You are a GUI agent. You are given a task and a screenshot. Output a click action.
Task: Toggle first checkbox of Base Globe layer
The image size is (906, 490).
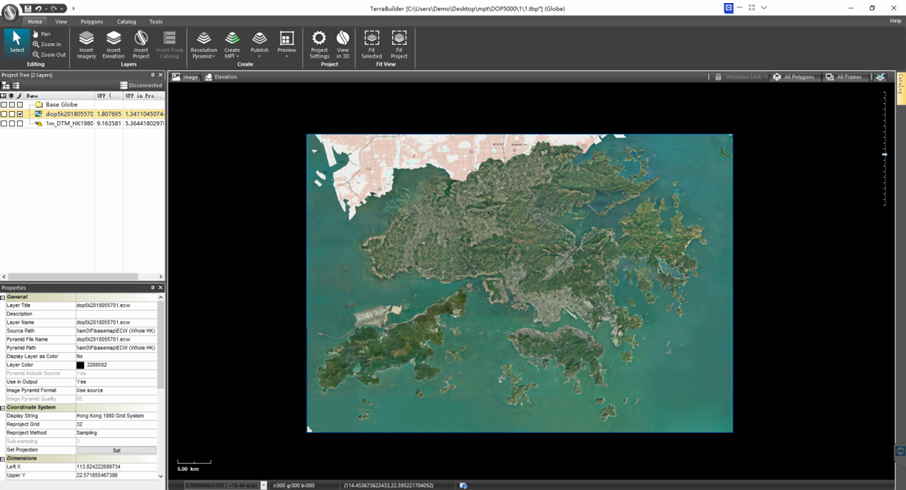point(4,104)
